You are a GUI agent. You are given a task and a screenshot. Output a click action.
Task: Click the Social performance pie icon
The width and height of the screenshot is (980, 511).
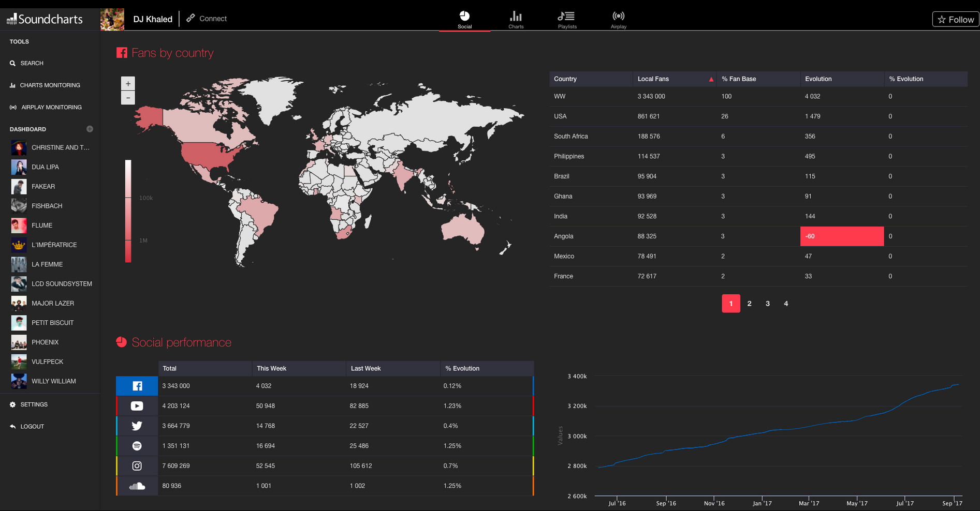point(122,342)
